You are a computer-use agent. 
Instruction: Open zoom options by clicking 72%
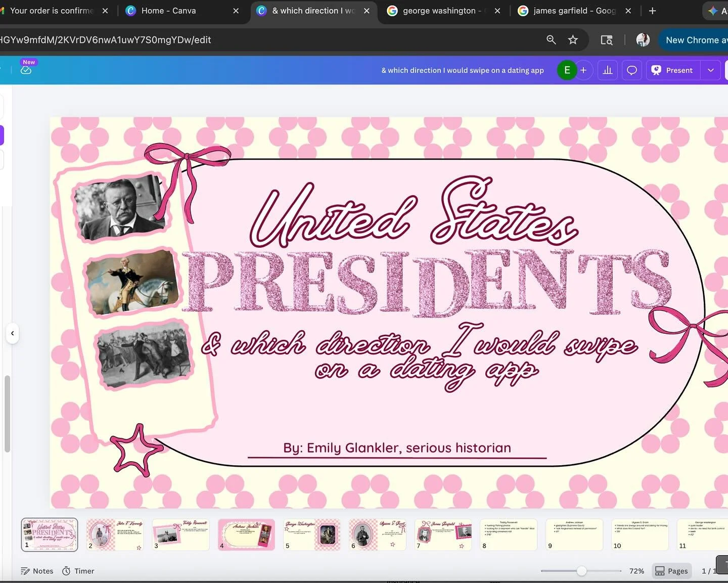coord(636,571)
